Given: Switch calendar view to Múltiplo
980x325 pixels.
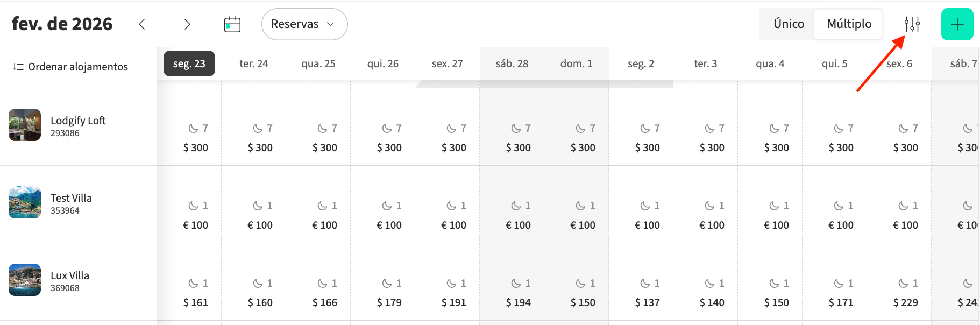Looking at the screenshot, I should click(849, 24).
